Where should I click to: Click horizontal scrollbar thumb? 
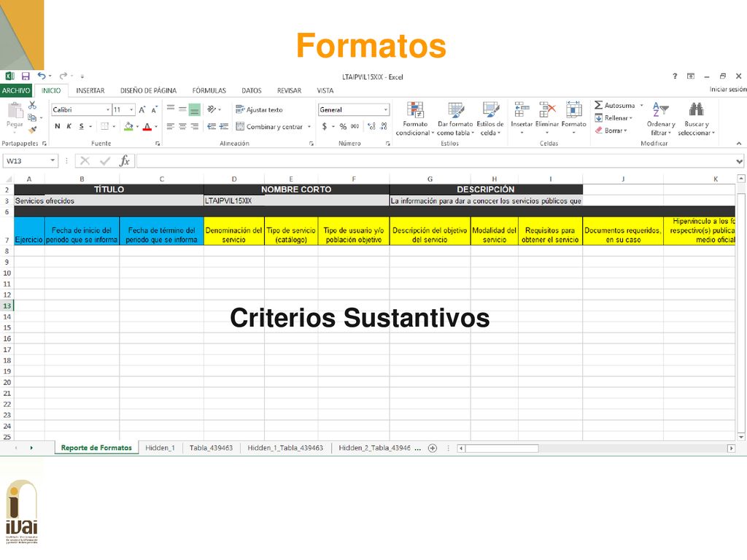502,448
